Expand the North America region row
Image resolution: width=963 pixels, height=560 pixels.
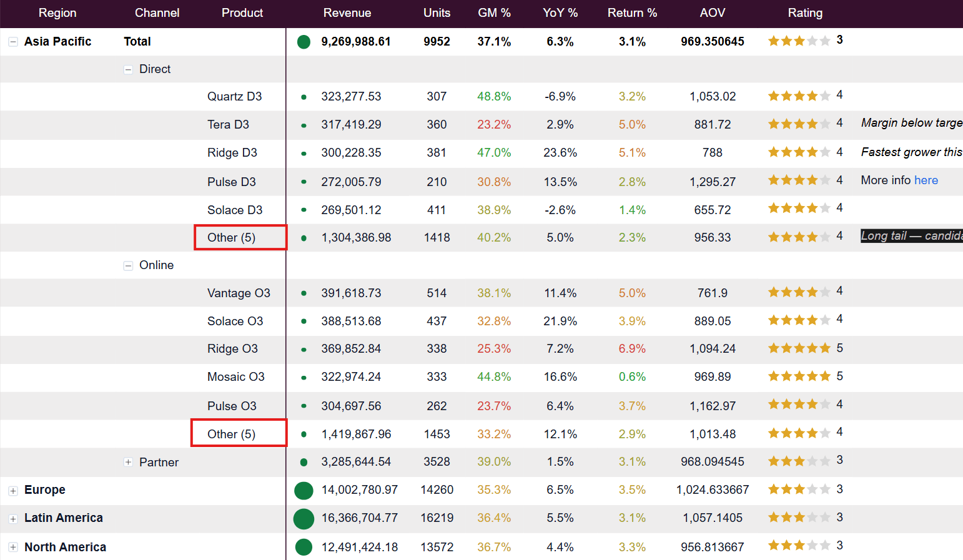[x=12, y=548]
